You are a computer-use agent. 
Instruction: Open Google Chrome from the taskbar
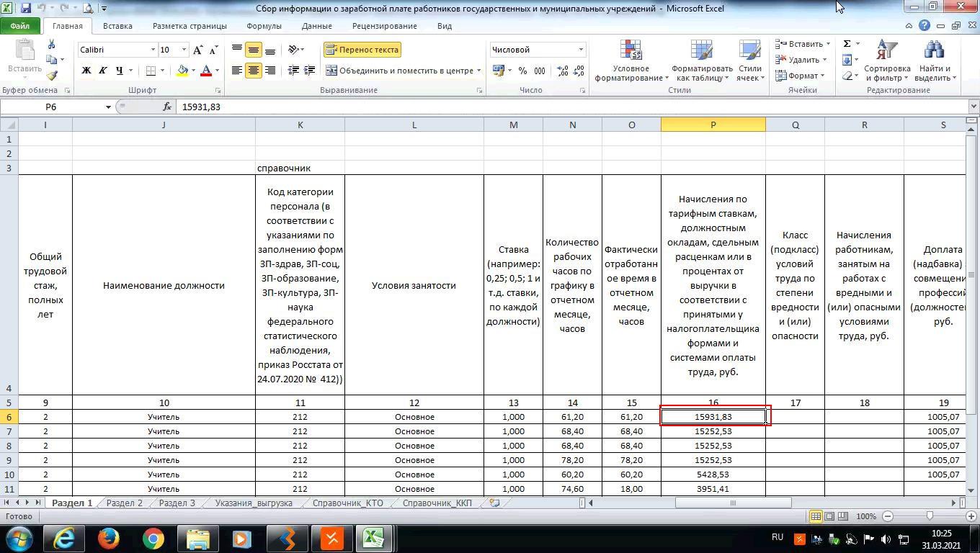click(153, 539)
